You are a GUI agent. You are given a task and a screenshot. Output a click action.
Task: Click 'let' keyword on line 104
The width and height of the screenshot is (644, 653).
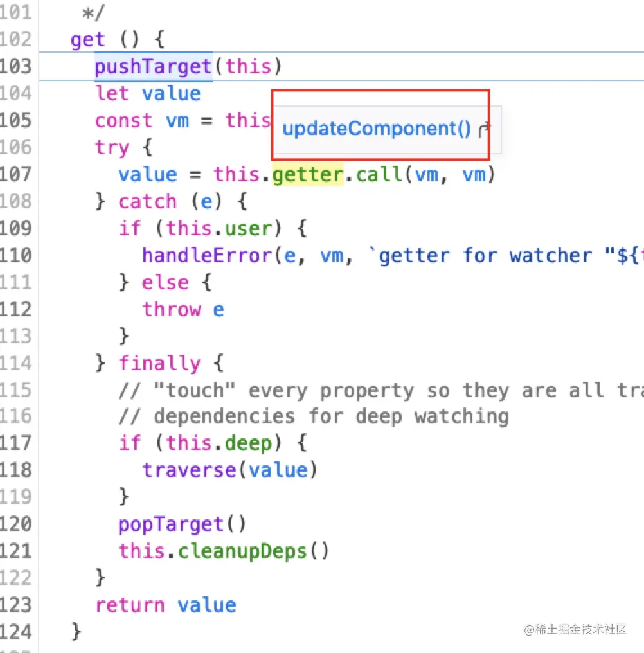click(112, 93)
